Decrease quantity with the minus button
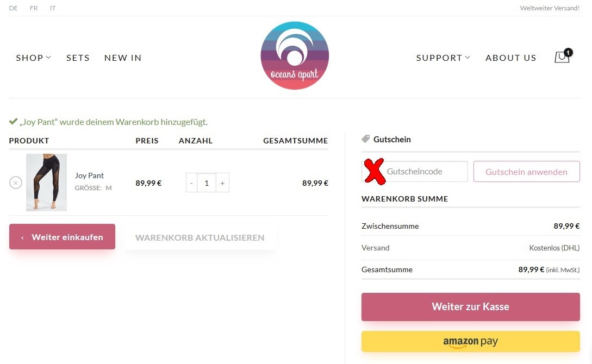Image resolution: width=592 pixels, height=364 pixels. tap(191, 183)
